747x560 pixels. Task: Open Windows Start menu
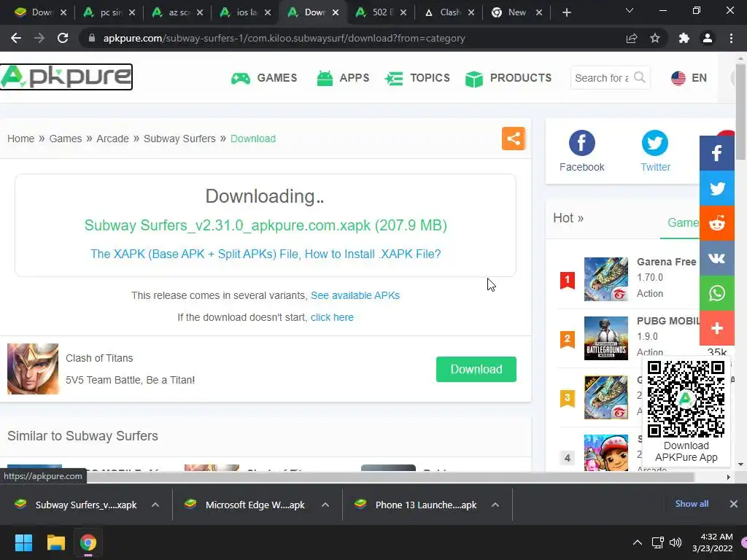coord(23,542)
